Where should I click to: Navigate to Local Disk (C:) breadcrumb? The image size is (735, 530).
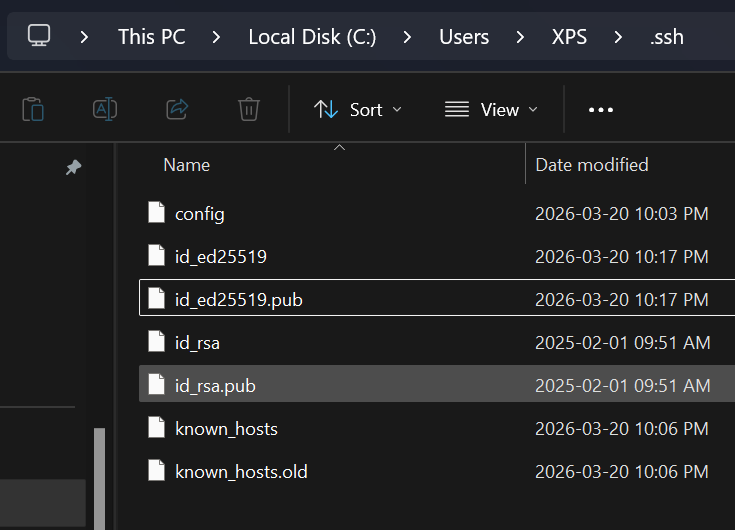(312, 37)
